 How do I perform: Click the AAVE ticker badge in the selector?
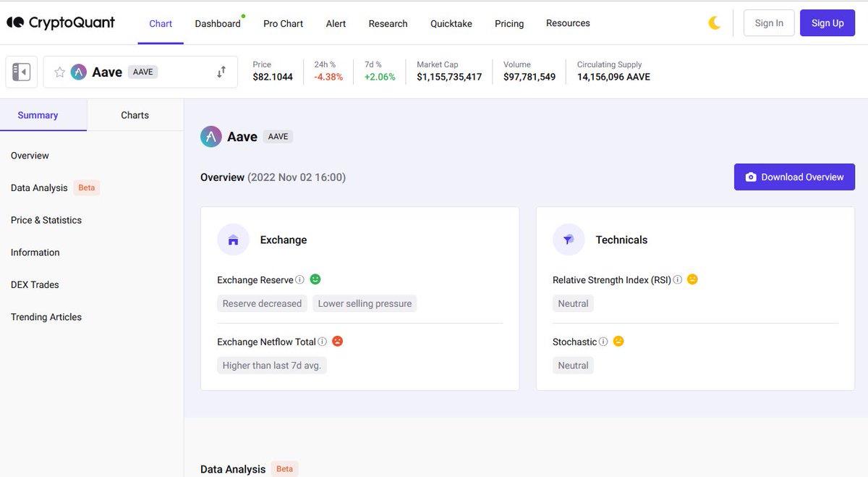[143, 72]
